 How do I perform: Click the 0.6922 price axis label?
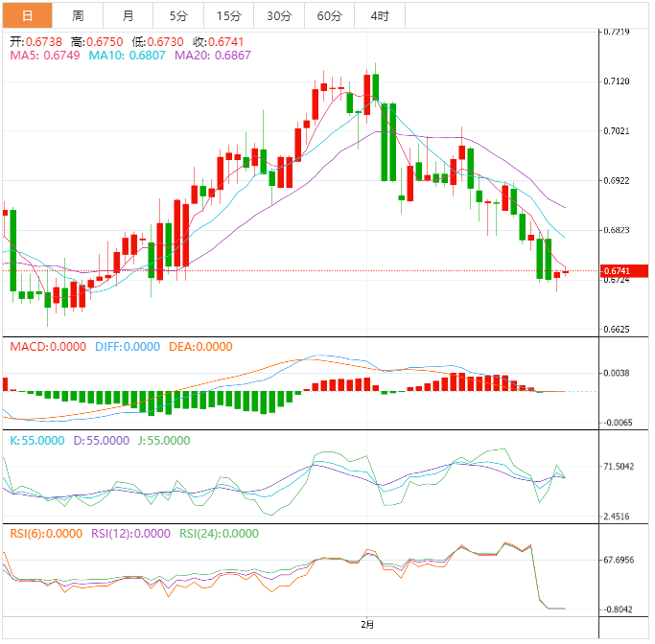(x=617, y=181)
